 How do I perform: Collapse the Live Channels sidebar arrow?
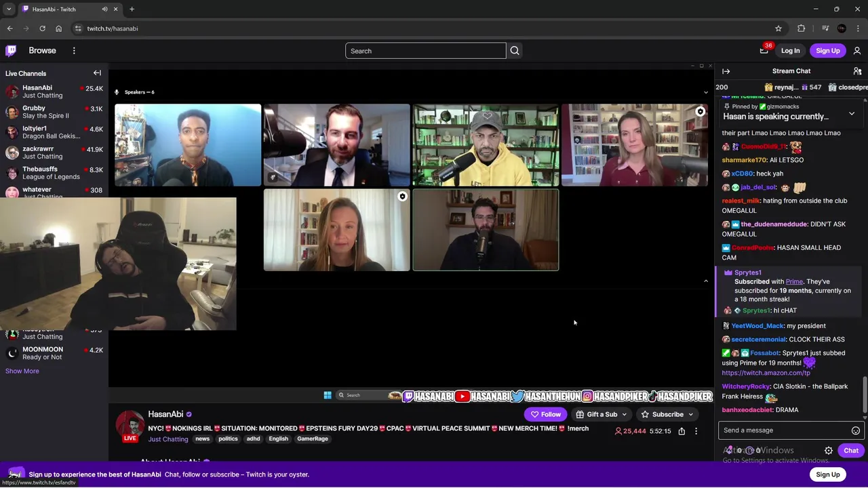[97, 73]
